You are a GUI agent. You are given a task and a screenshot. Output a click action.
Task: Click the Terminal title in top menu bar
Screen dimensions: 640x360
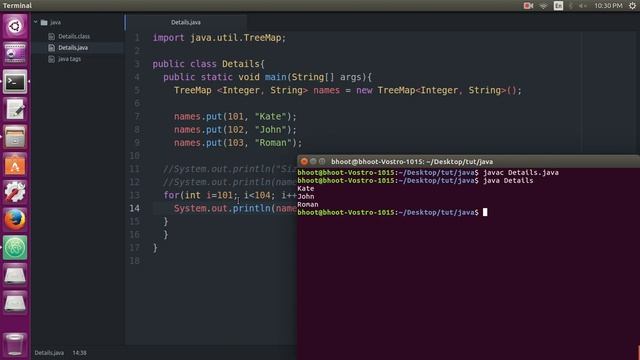click(x=17, y=5)
